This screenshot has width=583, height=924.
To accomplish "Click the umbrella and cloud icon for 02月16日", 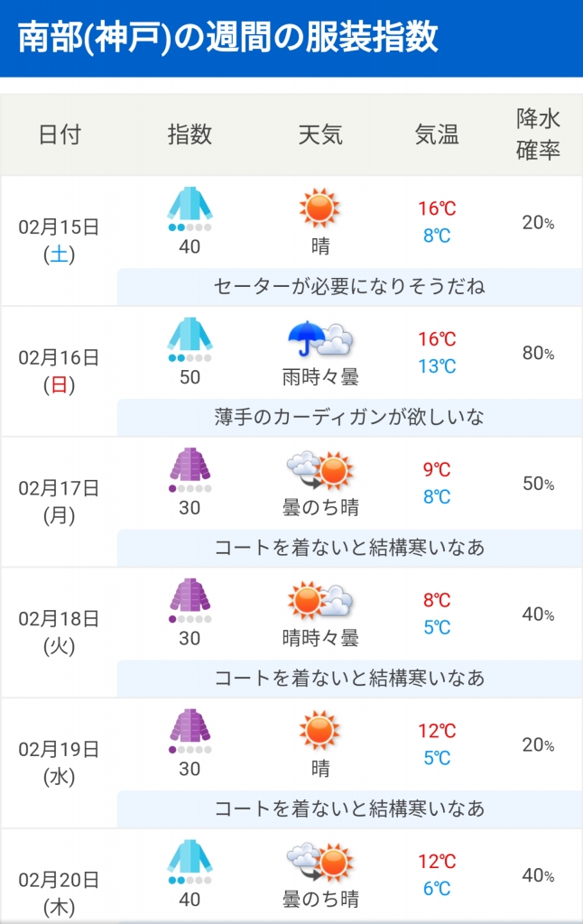I will tap(320, 339).
